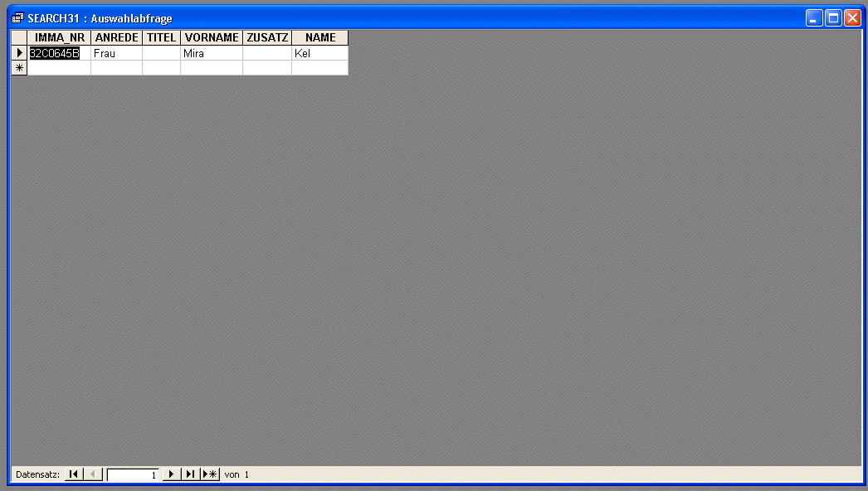The image size is (868, 491).
Task: Select the VORNAME column header
Action: (212, 37)
